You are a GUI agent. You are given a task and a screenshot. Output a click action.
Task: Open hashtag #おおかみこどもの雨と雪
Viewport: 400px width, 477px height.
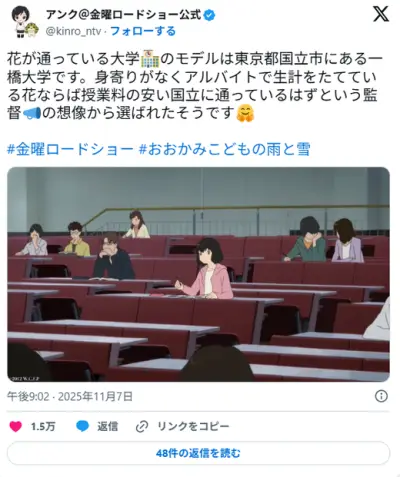(x=224, y=149)
